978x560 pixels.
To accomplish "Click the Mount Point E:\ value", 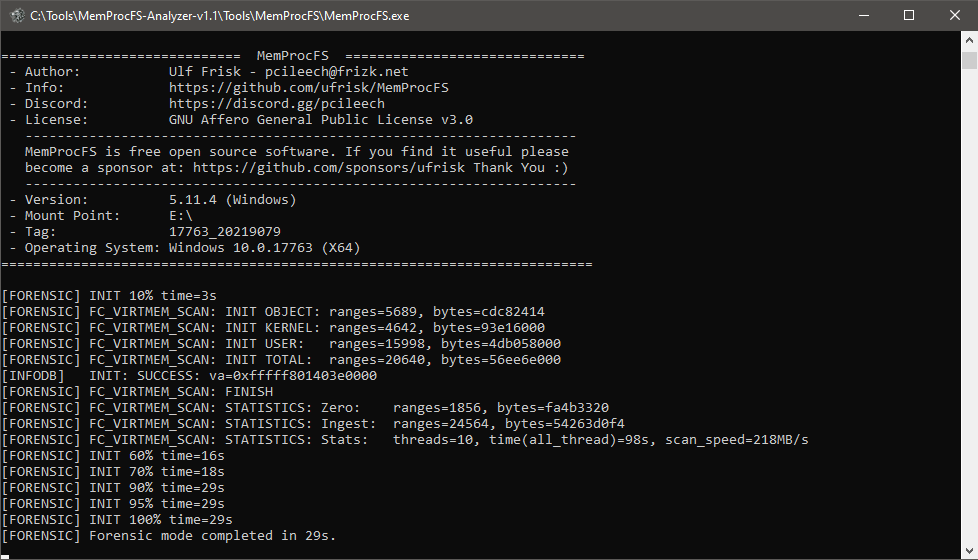I will pos(181,216).
